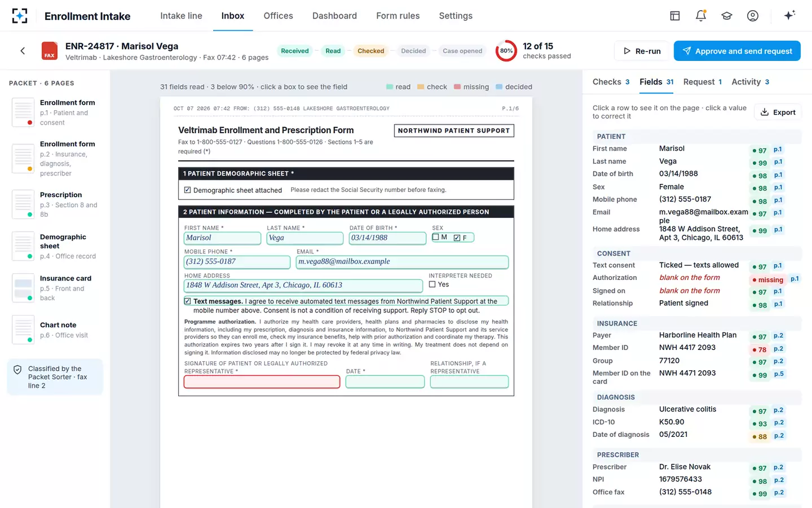Click the red FAX document icon
The width and height of the screenshot is (812, 508).
point(50,51)
